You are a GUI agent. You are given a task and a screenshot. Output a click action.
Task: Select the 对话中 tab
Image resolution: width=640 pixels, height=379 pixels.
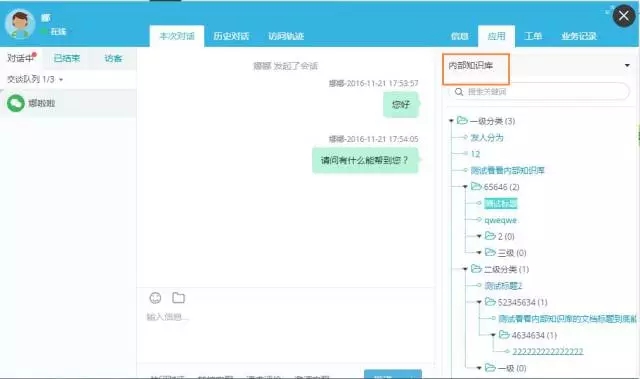21,58
